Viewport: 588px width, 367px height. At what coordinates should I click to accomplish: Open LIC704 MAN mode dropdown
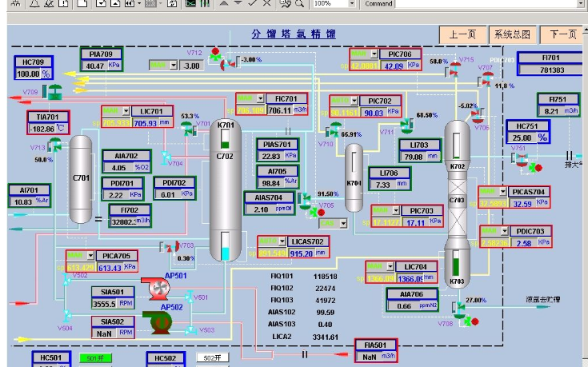(x=390, y=266)
